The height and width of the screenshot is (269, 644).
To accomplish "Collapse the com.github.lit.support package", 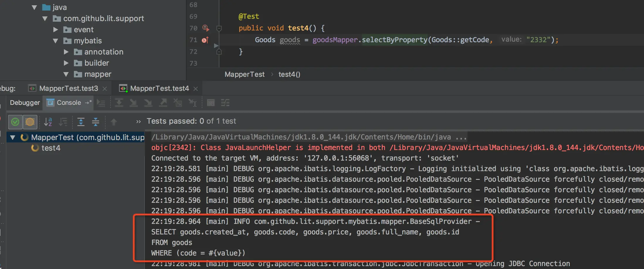I will point(45,19).
